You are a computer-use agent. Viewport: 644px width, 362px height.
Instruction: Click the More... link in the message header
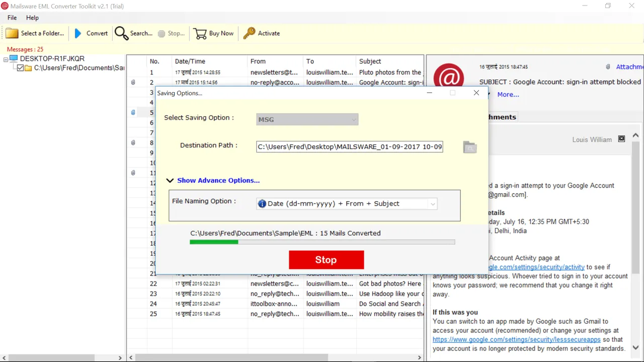tap(508, 95)
